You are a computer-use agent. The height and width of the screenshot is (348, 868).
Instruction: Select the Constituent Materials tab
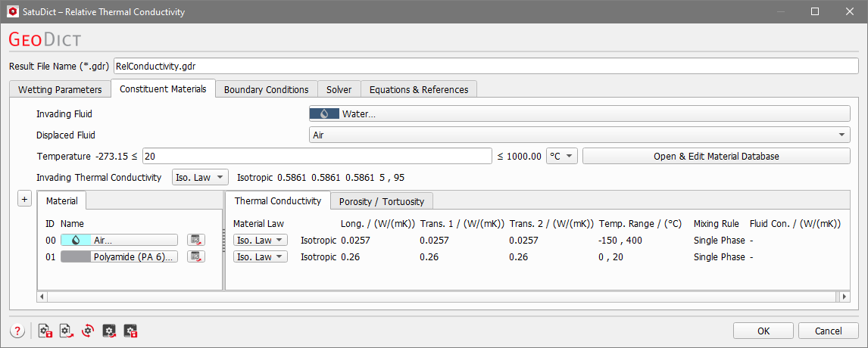click(164, 89)
